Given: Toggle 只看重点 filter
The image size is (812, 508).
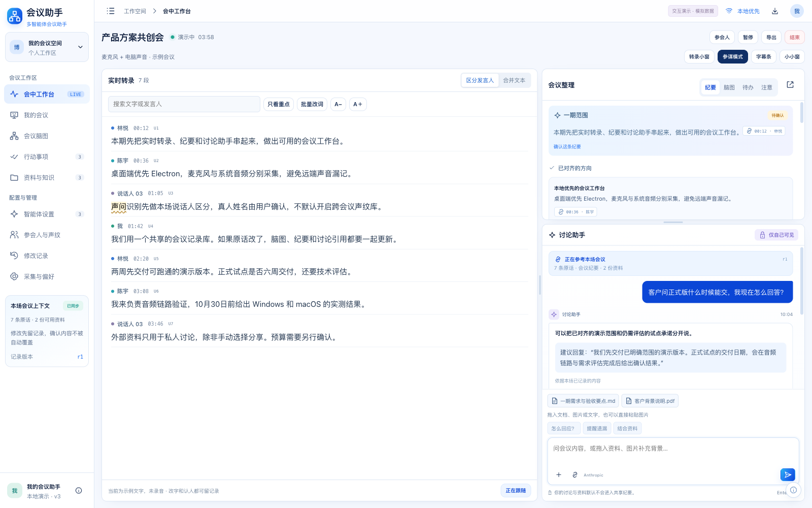Looking at the screenshot, I should tap(279, 104).
